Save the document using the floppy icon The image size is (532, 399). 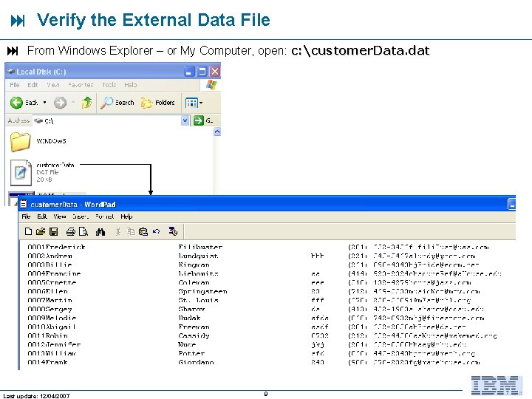[54, 231]
